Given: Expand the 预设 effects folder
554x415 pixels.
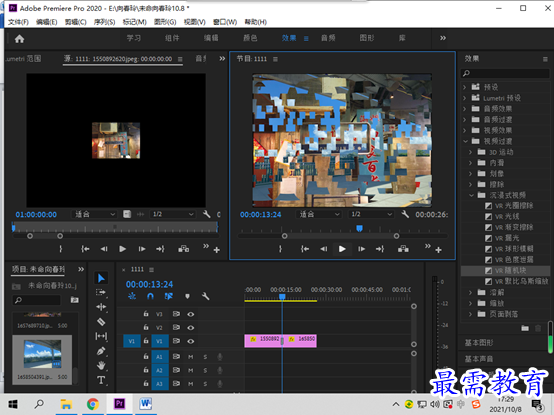Looking at the screenshot, I should click(465, 87).
